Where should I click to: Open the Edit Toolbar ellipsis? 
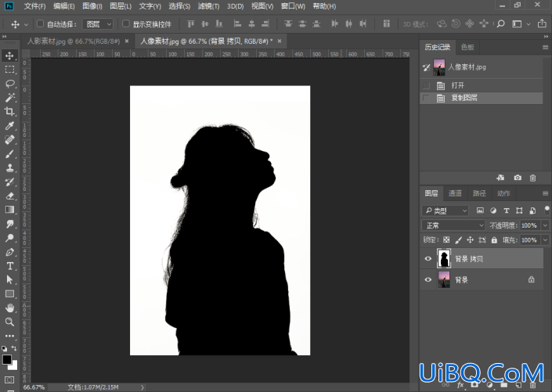9,336
